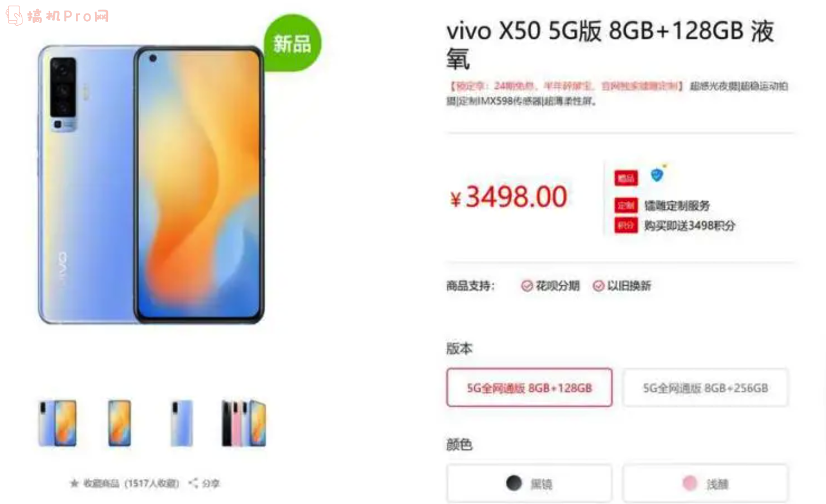Choose the 浅醺 pink color option
826x504 pixels.
point(705,483)
